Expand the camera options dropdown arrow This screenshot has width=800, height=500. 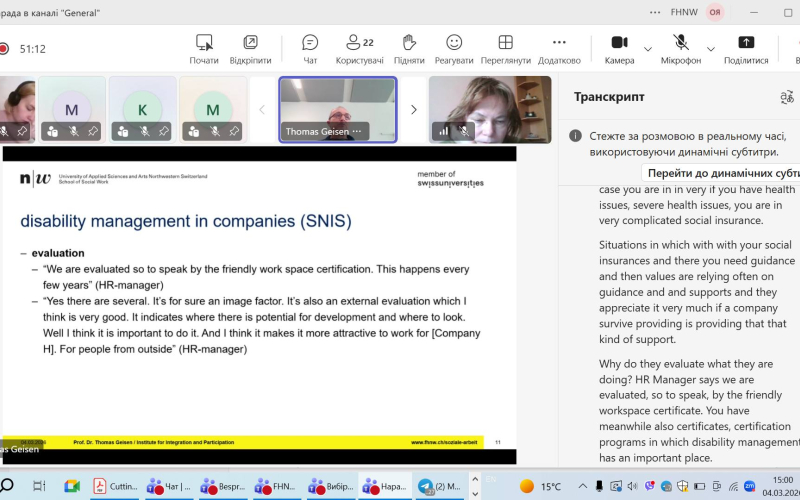click(x=648, y=48)
